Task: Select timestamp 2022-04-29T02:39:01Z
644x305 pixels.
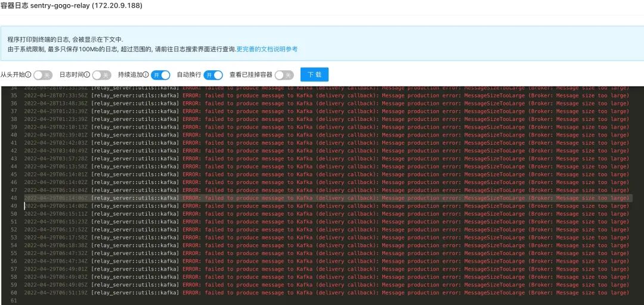Action: [55, 135]
